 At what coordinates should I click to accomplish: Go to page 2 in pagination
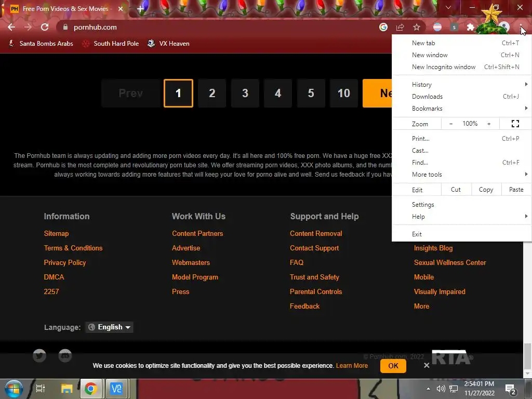[212, 94]
